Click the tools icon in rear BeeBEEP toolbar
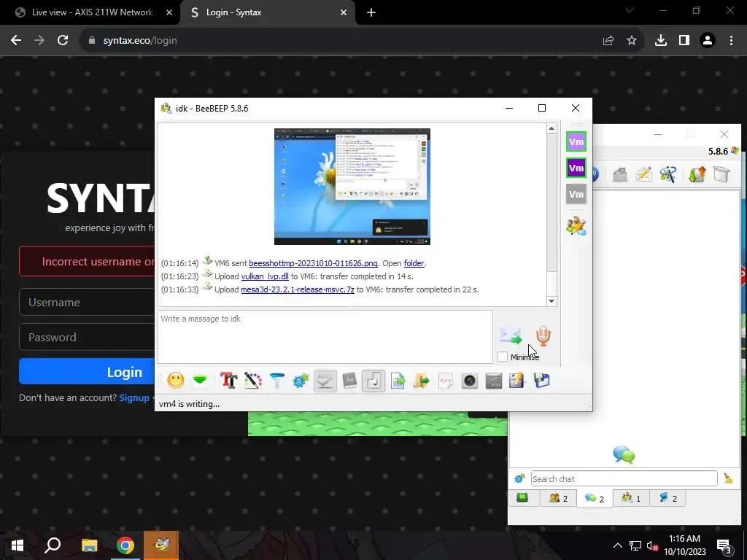The width and height of the screenshot is (747, 560). pos(668,174)
